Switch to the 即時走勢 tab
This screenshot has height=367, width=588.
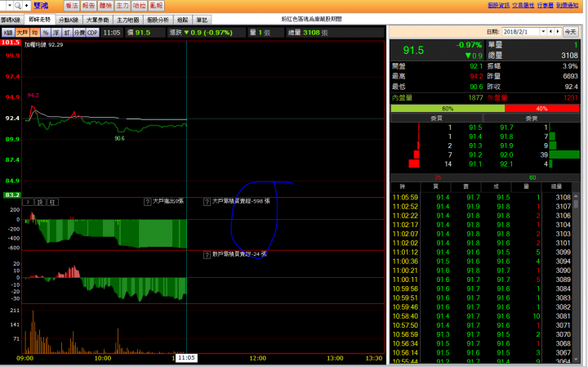(40, 20)
